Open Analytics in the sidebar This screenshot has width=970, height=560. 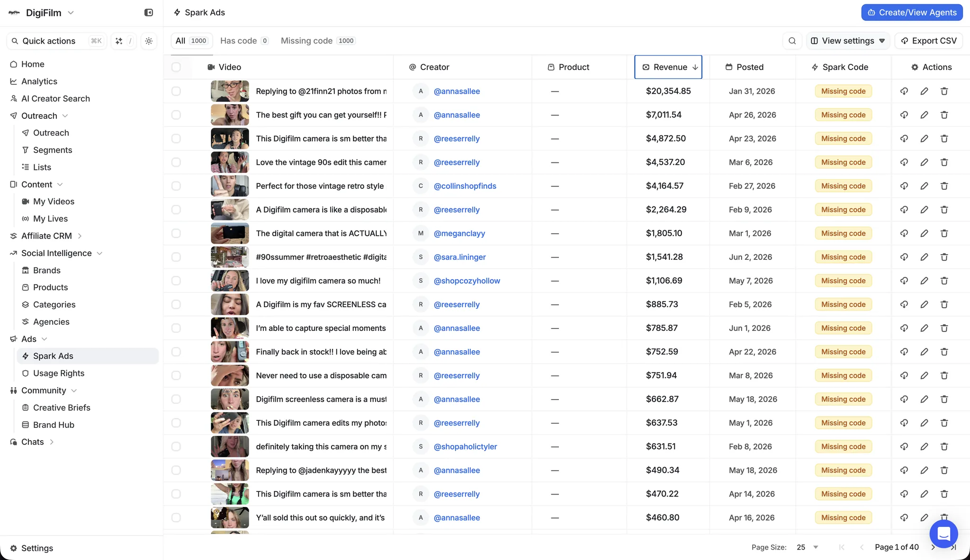point(39,81)
